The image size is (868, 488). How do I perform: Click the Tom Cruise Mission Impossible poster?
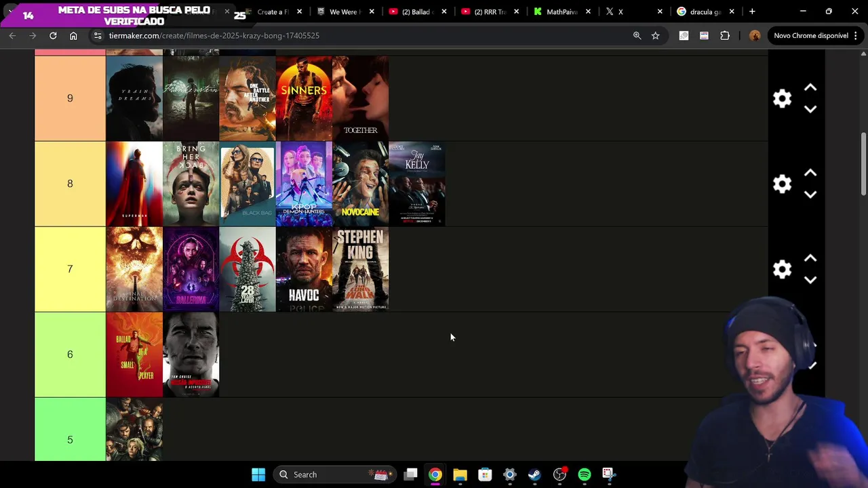[191, 354]
